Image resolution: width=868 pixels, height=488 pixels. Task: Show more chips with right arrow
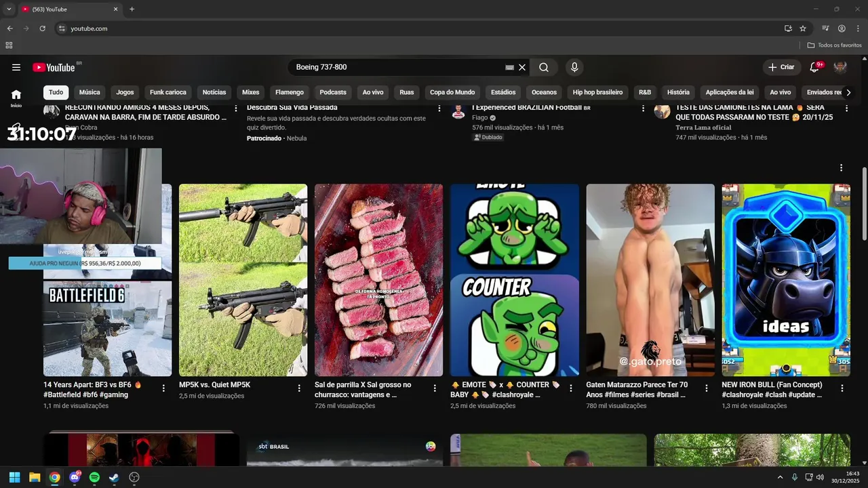tap(848, 92)
